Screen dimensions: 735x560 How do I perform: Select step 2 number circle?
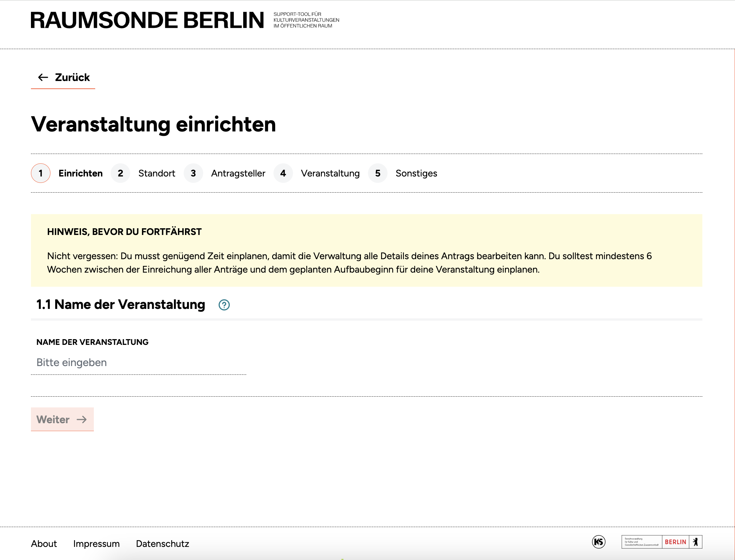point(120,173)
